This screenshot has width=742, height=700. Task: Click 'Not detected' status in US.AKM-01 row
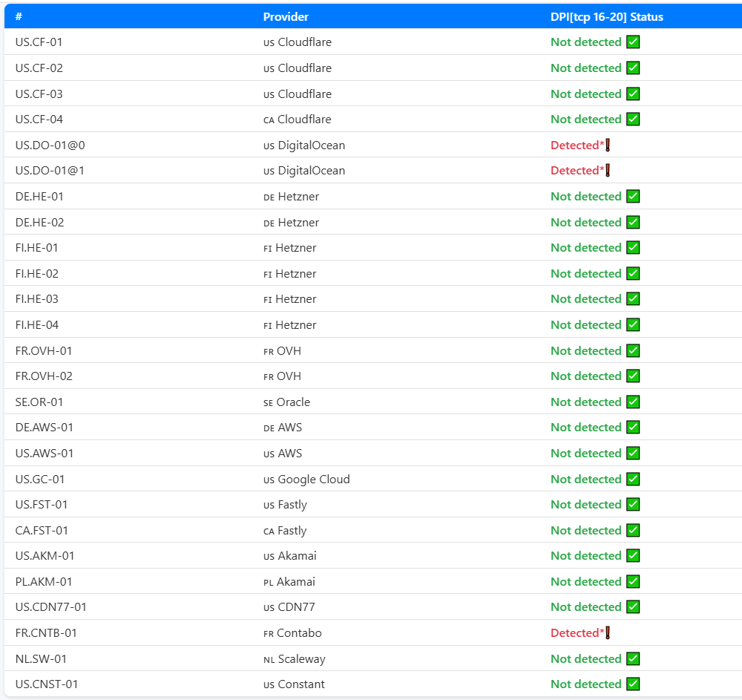coord(586,556)
